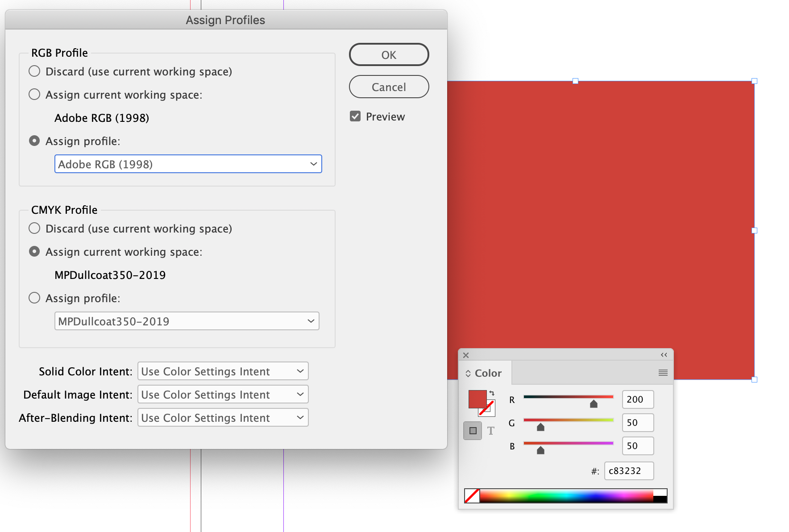The image size is (789, 532).
Task: Apply None from the color ramp
Action: pyautogui.click(x=472, y=495)
